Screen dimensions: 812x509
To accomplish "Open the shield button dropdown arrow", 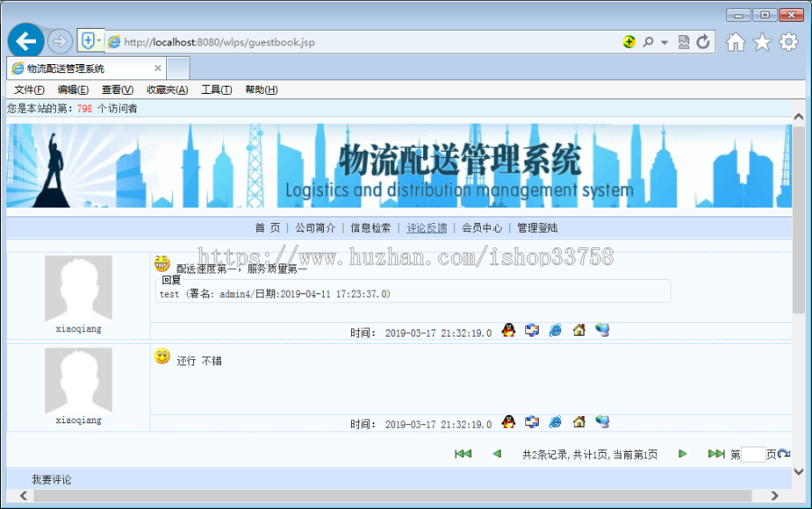I will (x=99, y=41).
